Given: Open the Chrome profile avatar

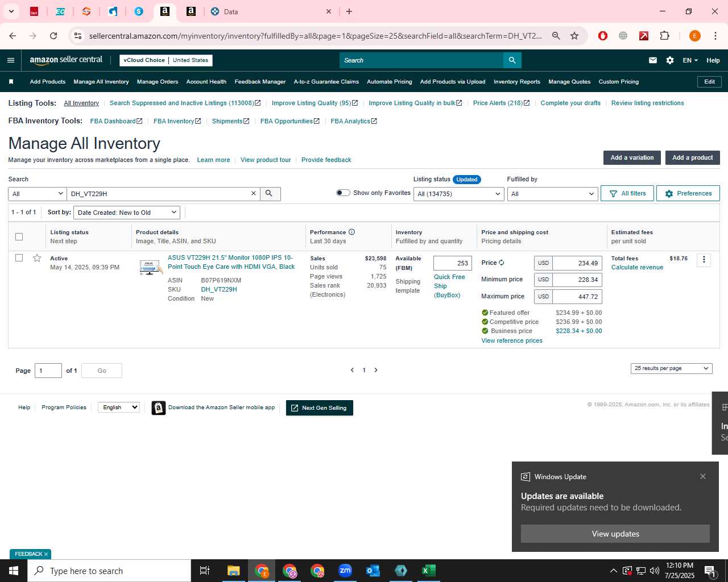Looking at the screenshot, I should pos(694,36).
